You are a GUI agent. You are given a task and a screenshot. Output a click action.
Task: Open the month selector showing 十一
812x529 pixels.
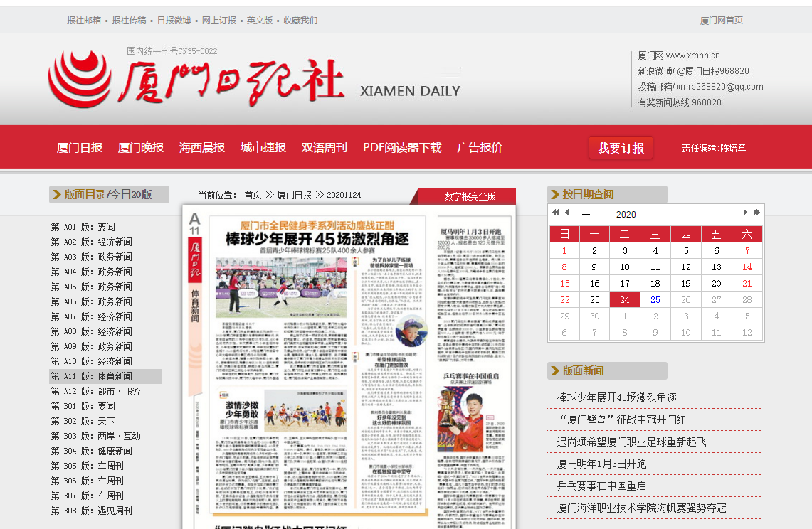click(x=590, y=215)
